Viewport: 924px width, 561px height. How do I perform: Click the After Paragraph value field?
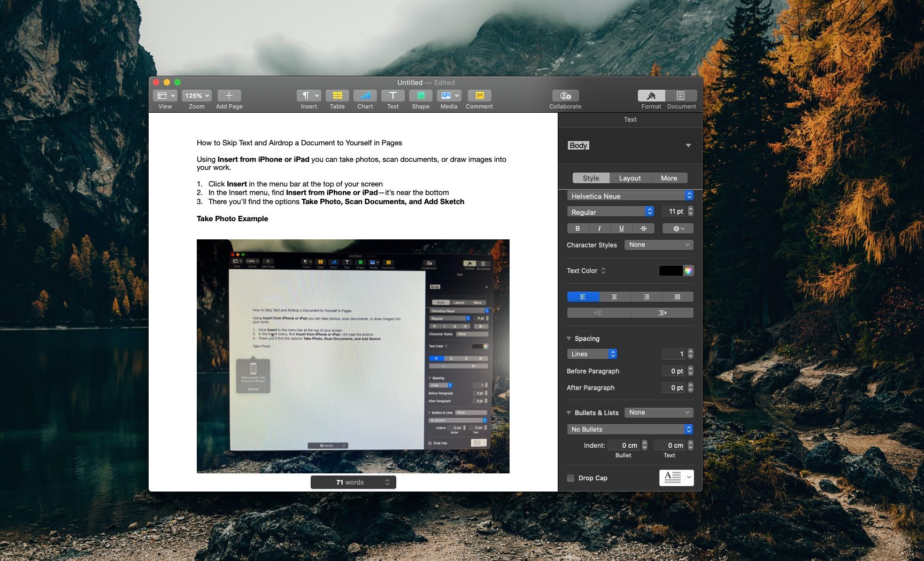point(674,387)
